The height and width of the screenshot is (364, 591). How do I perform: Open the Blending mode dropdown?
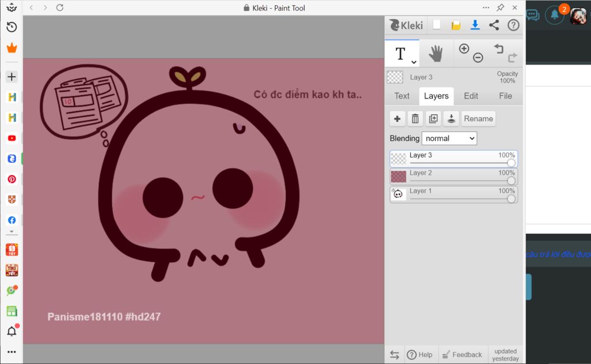[449, 138]
